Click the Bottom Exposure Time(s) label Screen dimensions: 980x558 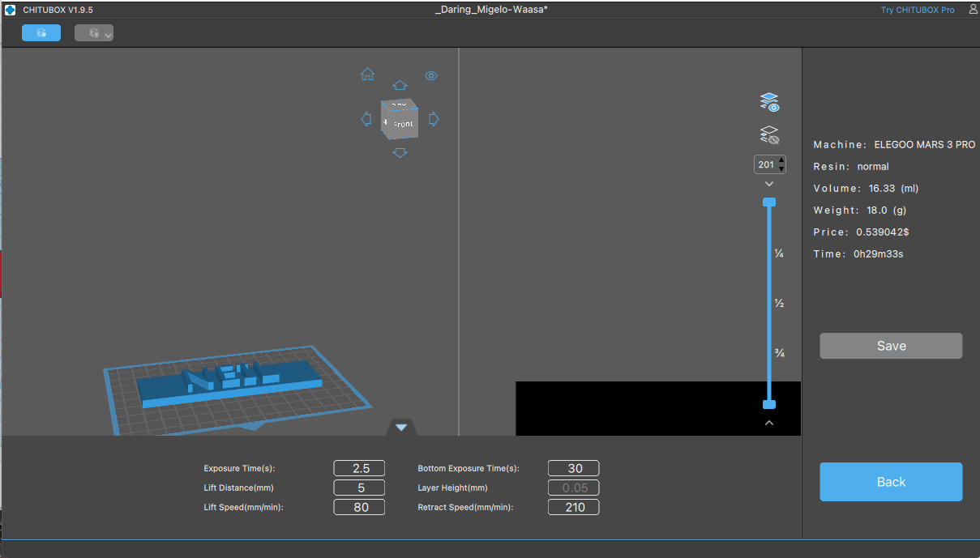tap(469, 469)
